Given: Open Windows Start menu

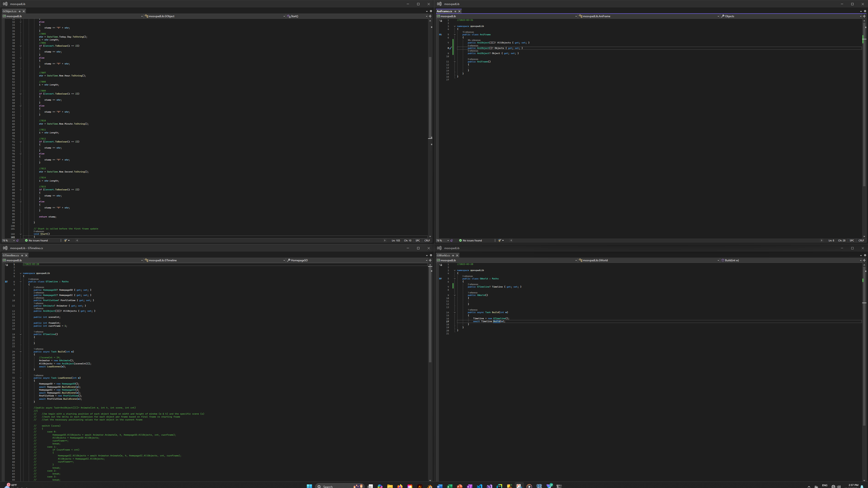Looking at the screenshot, I should point(309,486).
